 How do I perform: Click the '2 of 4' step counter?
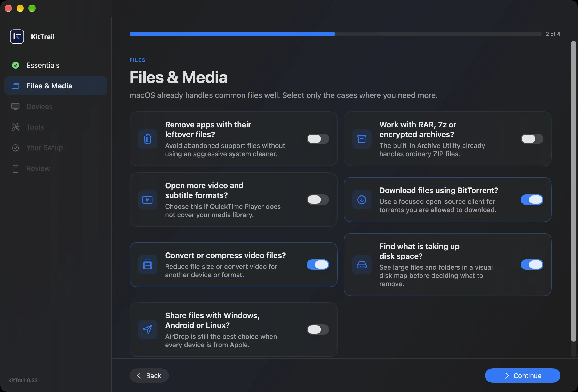(553, 34)
